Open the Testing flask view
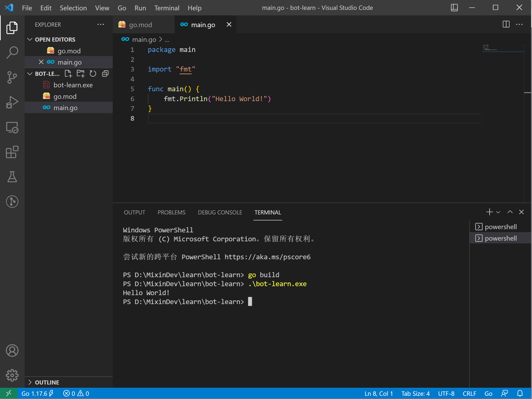This screenshot has height=399, width=532. pos(12,177)
